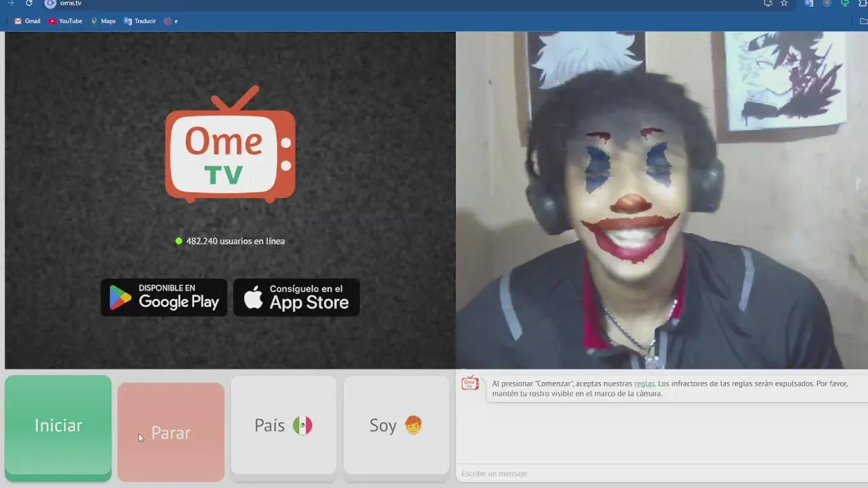
Task: Click the install app icon in address bar
Action: pos(768,3)
